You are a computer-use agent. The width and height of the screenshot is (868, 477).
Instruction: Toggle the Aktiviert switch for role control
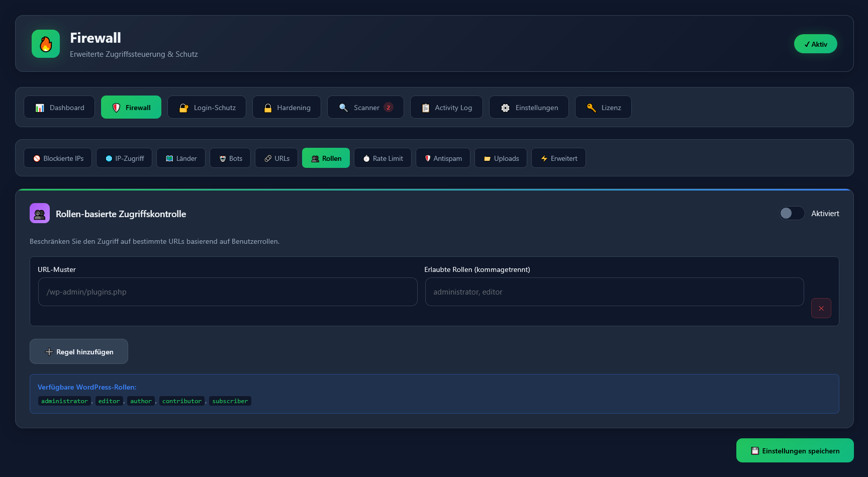coord(792,213)
